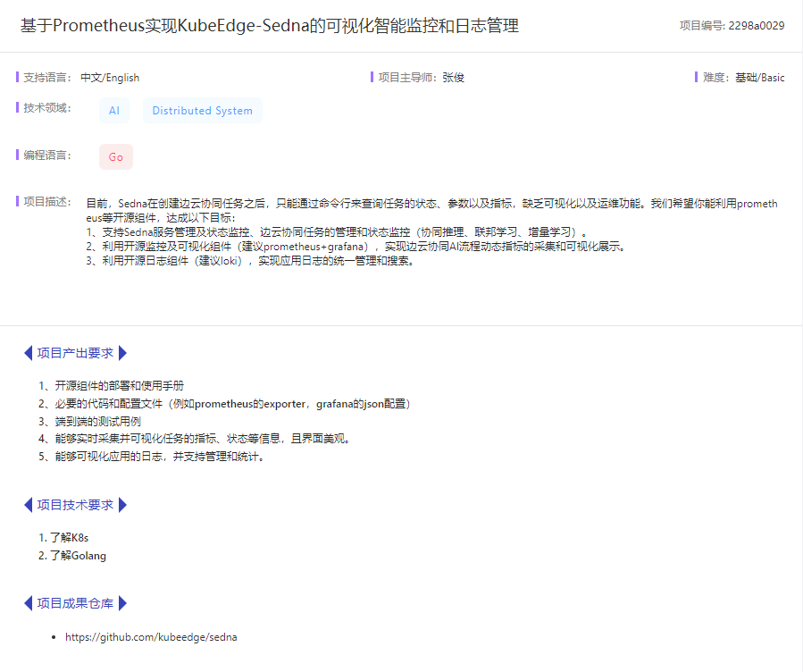The width and height of the screenshot is (803, 672).
Task: Click output requirement 1 开源组件的部署和使用手册
Action: tap(111, 386)
